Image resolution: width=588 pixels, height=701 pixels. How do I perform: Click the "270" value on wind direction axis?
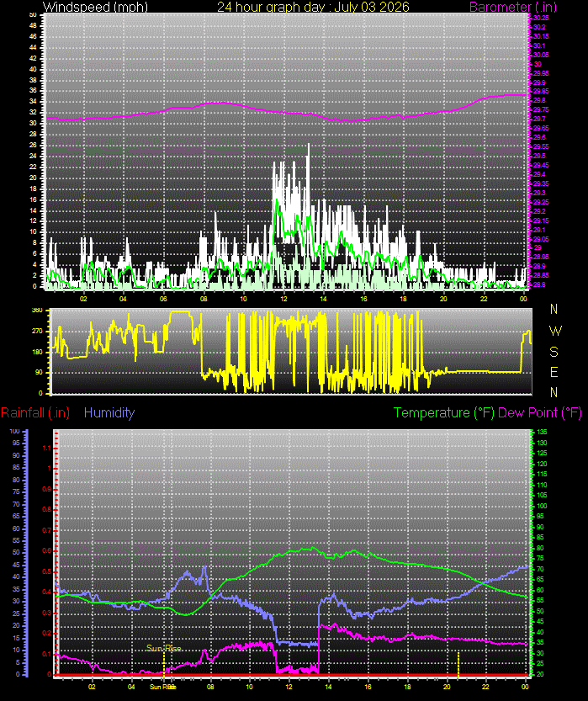point(37,332)
